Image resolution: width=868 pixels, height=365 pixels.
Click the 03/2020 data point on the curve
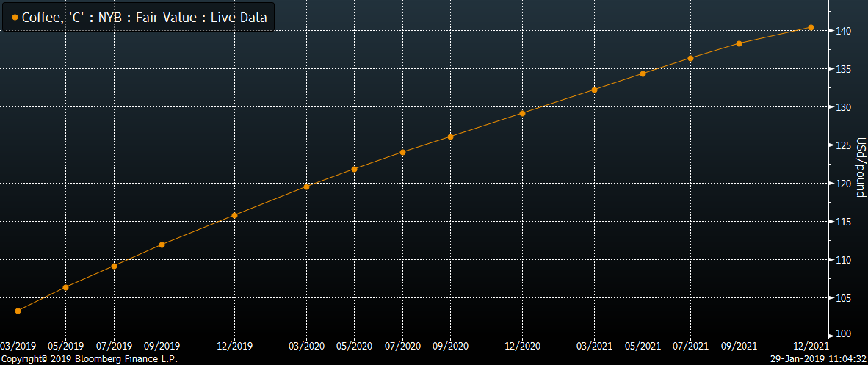[x=306, y=187]
